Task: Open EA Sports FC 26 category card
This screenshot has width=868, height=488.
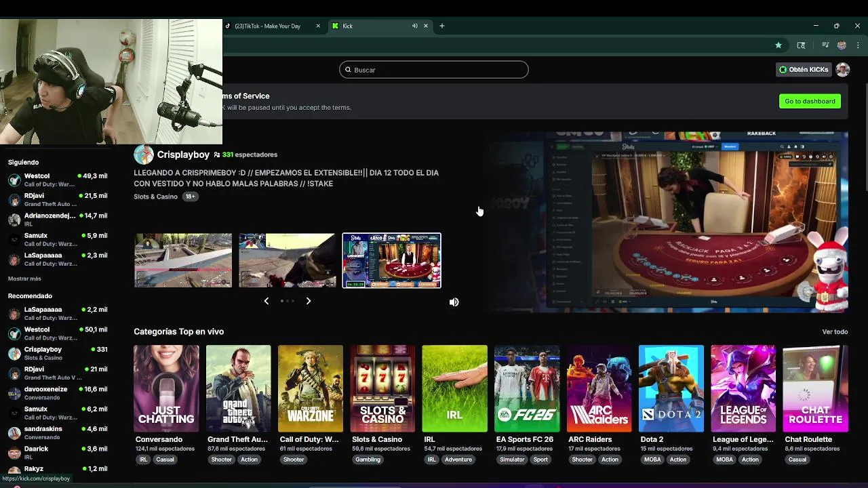Action: 527,388
